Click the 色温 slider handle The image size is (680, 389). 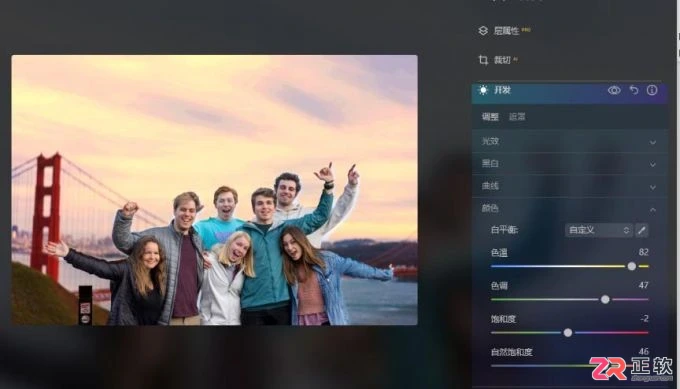point(632,266)
